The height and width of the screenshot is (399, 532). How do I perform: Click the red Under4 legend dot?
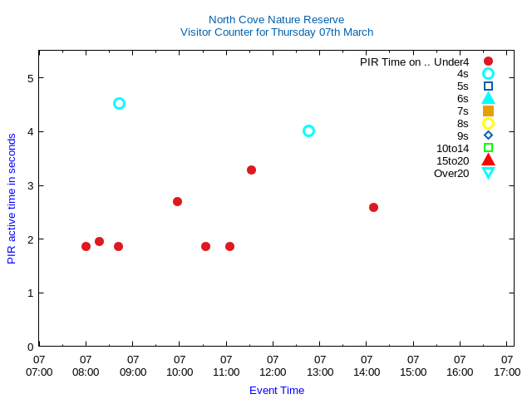(488, 62)
